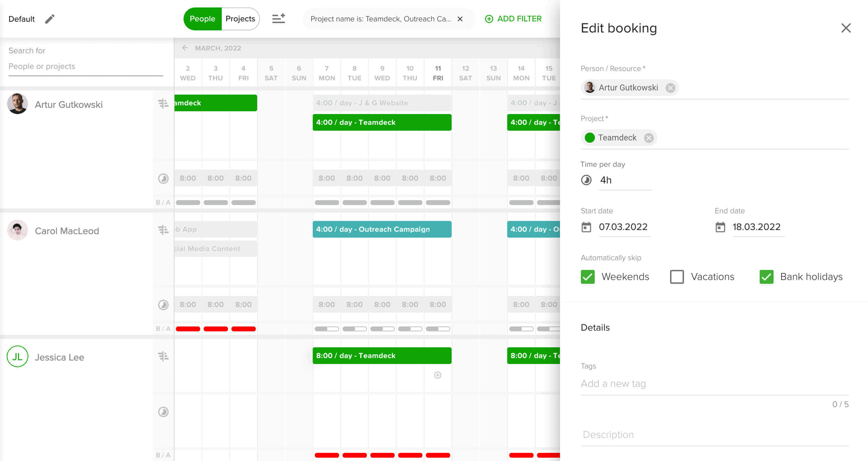Viewport: 868px width, 461px height.
Task: Remove Teamdeck from the Project field
Action: click(649, 138)
